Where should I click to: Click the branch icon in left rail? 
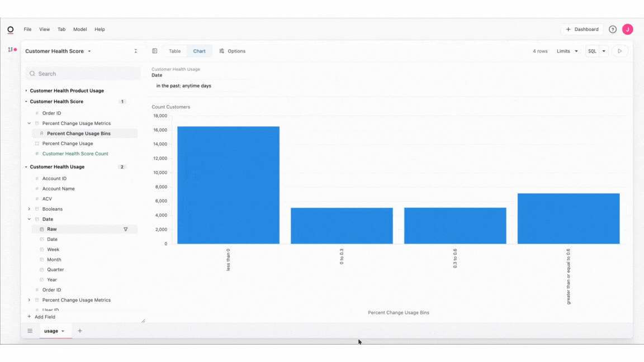coord(11,50)
